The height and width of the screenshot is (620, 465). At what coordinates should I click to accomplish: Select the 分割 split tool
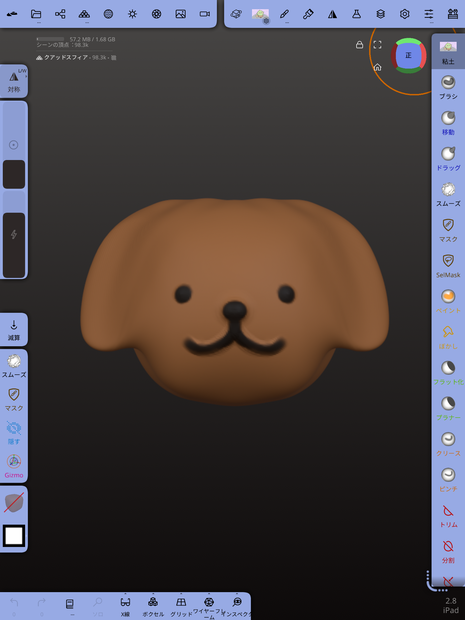point(448,551)
